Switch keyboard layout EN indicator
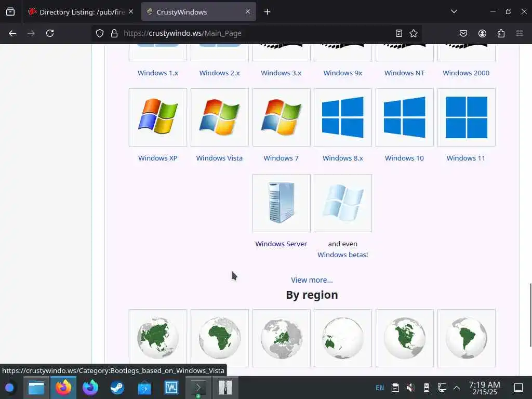Screen dimensions: 532x399 click(380, 388)
